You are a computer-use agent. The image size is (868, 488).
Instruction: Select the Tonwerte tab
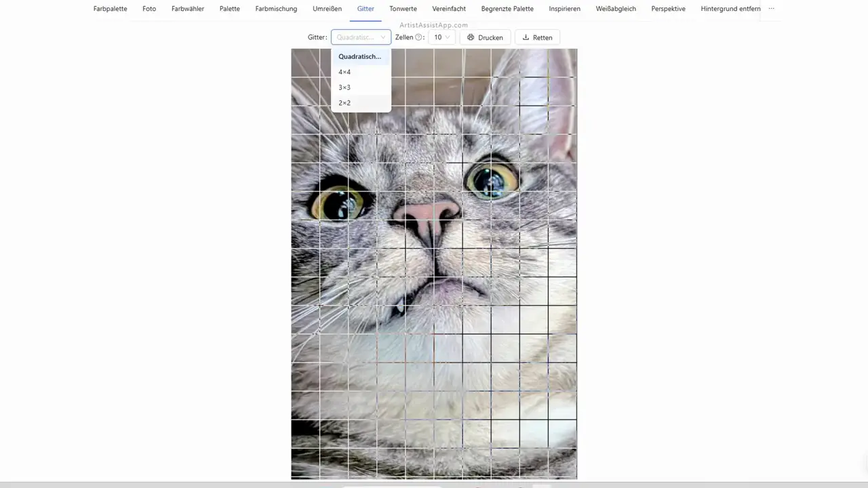(x=403, y=9)
